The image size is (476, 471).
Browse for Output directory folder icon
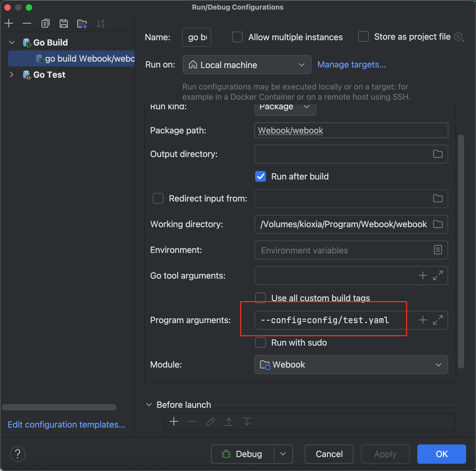(438, 154)
